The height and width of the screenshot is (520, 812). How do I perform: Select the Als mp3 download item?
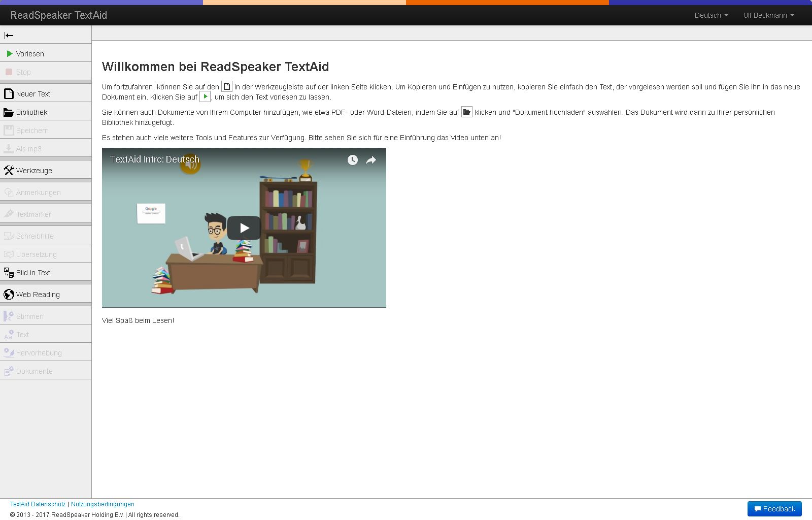click(46, 148)
